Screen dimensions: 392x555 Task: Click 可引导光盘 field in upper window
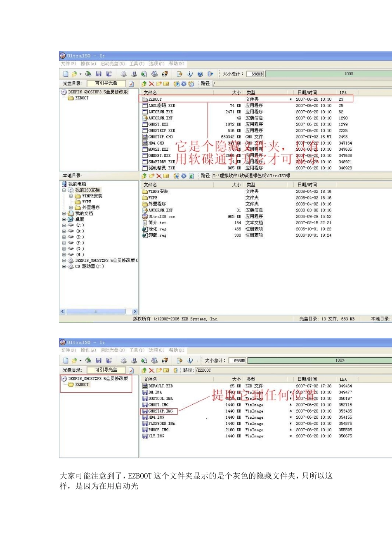[106, 83]
